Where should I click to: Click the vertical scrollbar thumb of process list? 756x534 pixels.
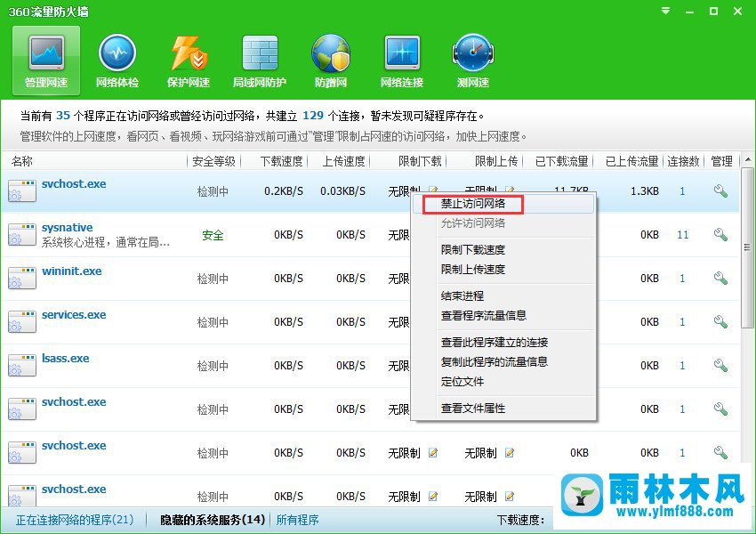(748, 247)
